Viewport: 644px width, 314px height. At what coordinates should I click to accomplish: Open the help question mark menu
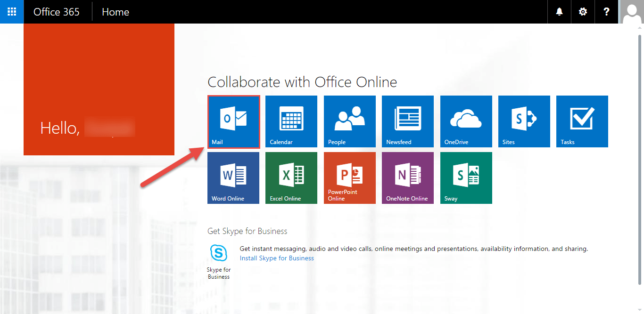[x=606, y=12]
